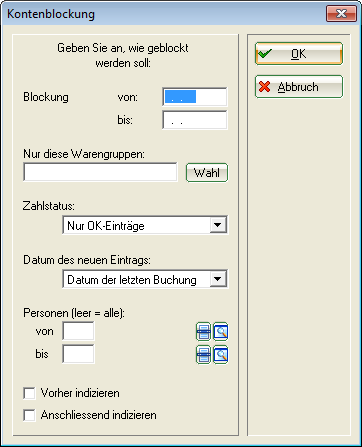Open list icon for Personen von
The height and width of the screenshot is (447, 362).
coord(203,332)
